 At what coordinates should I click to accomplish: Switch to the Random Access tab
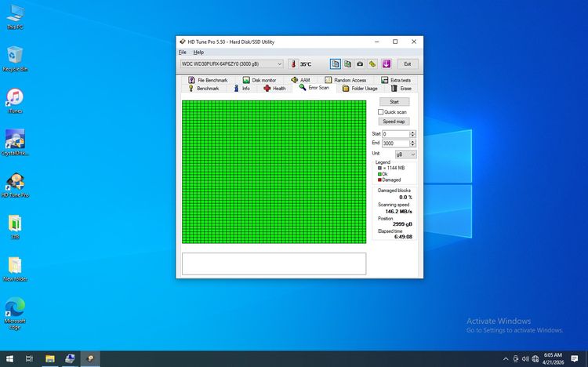(x=346, y=80)
